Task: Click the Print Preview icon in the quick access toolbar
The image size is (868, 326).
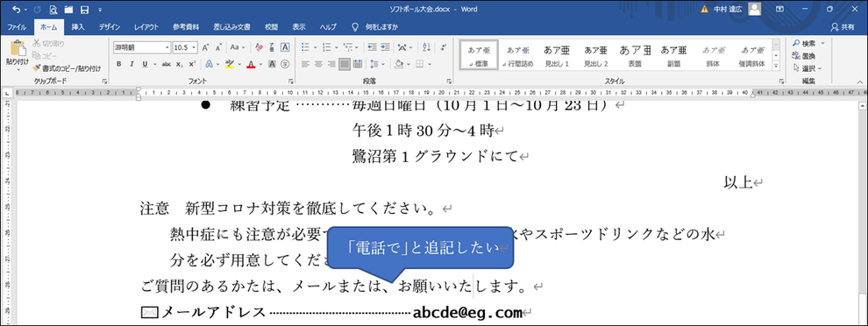Action: 53,10
